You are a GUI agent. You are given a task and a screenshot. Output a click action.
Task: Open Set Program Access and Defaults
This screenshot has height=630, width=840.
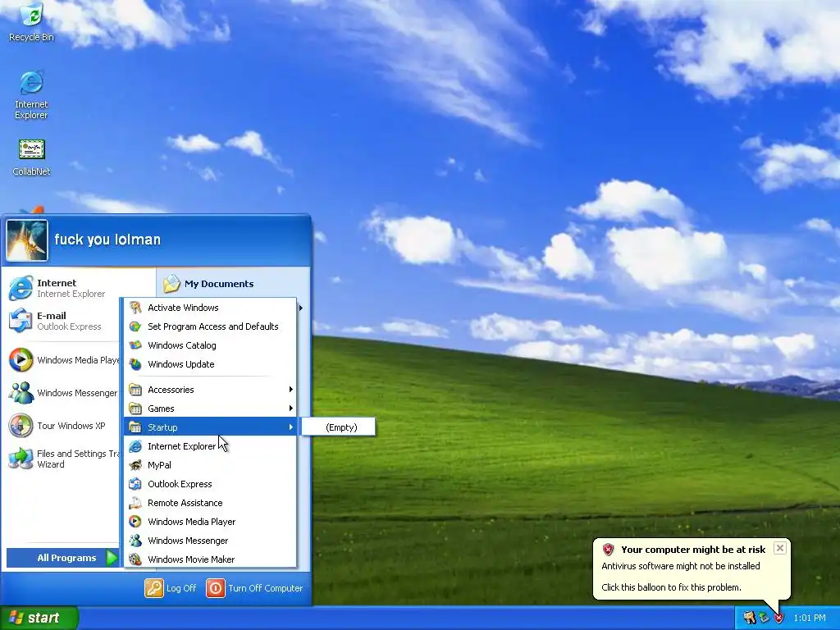click(x=211, y=326)
